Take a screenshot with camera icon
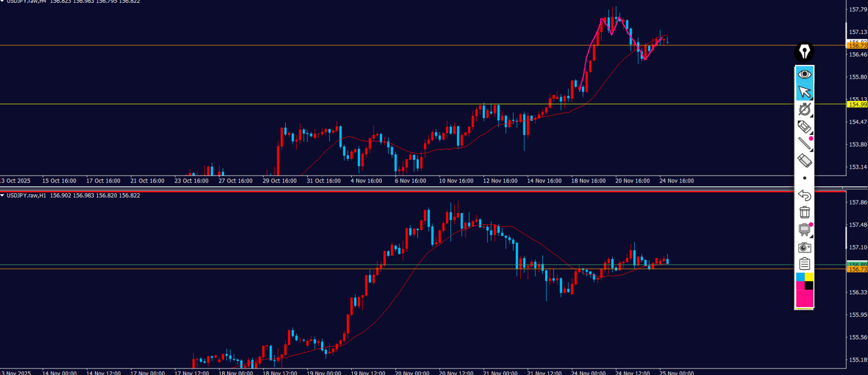Screen dimensions: 868x375 click(804, 247)
